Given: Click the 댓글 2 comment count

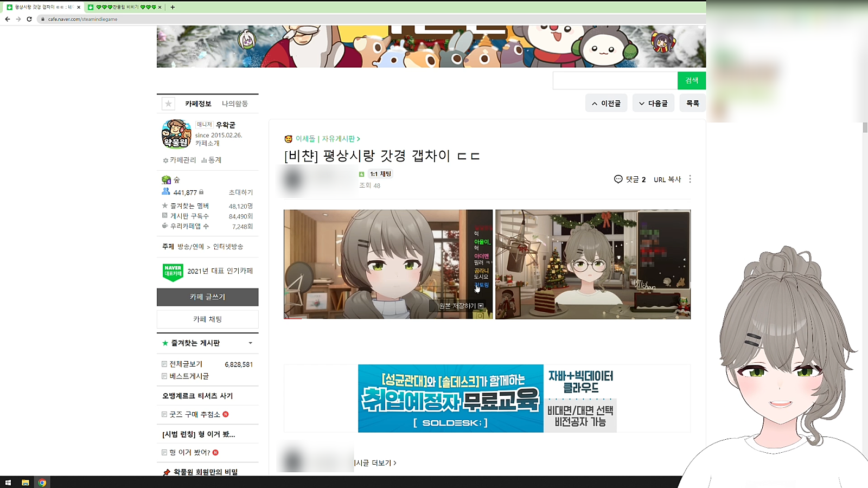Looking at the screenshot, I should click(636, 179).
